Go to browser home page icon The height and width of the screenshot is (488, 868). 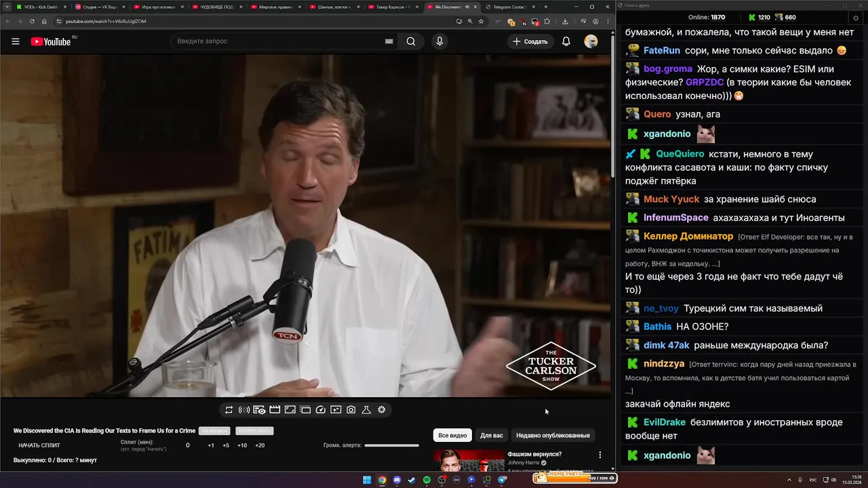[x=44, y=21]
